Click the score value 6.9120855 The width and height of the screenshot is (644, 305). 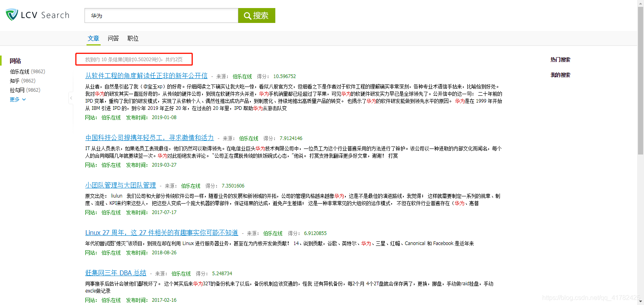click(315, 233)
